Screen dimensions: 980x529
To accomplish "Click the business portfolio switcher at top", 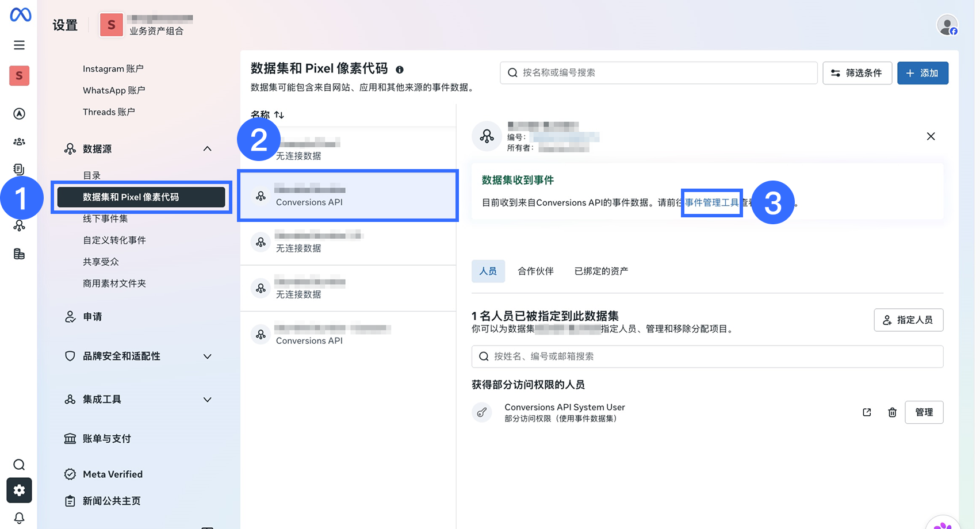I will pyautogui.click(x=146, y=25).
